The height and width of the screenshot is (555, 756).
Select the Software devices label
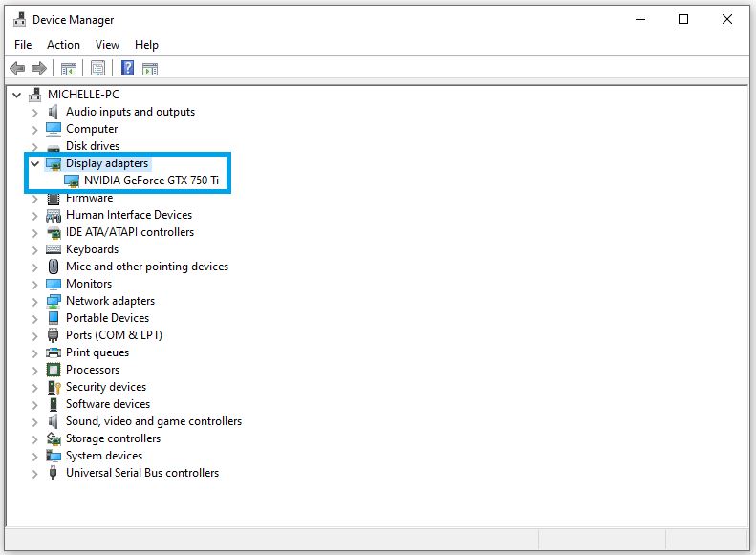click(107, 404)
